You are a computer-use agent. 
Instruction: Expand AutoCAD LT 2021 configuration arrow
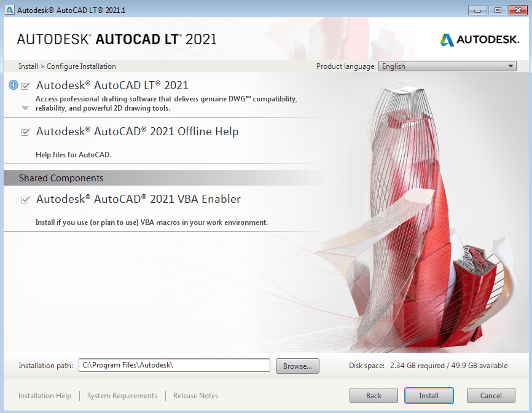click(25, 108)
